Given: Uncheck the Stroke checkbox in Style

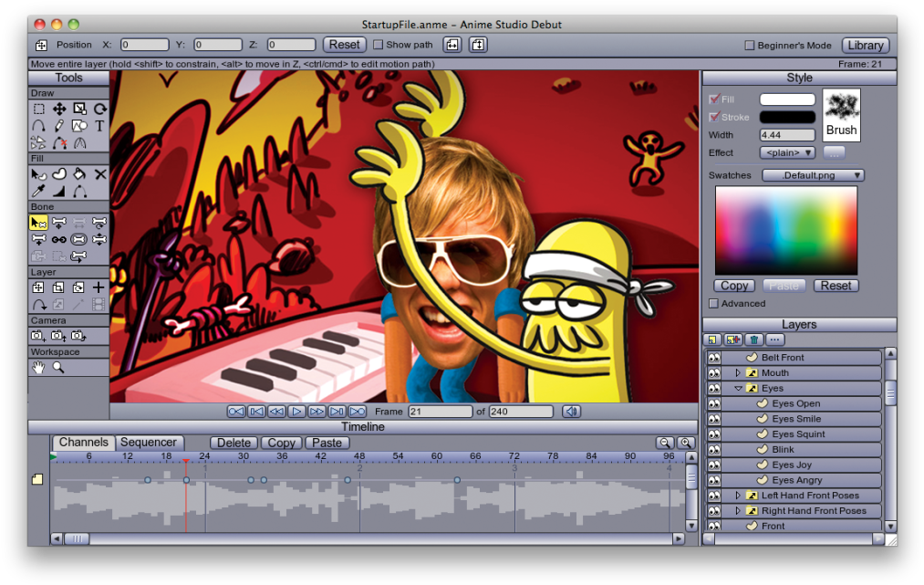Looking at the screenshot, I should click(714, 117).
